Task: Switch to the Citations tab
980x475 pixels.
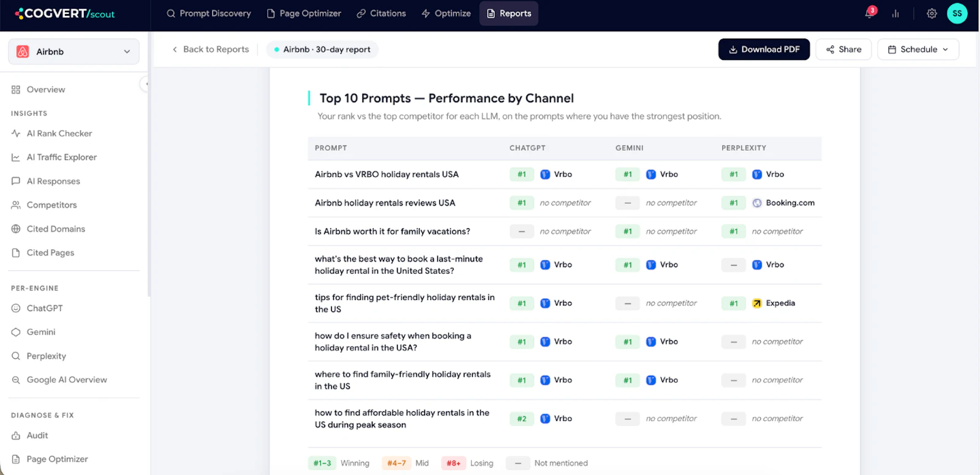Action: click(382, 13)
